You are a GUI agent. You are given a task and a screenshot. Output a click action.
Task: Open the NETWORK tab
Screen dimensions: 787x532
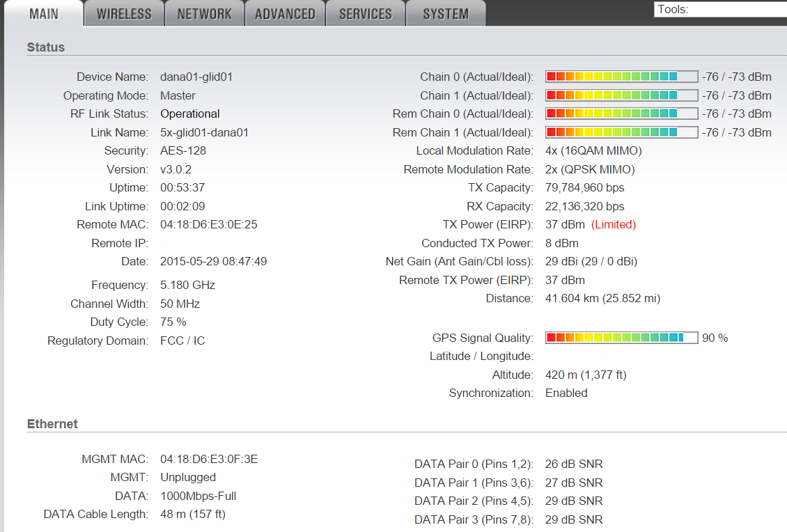[x=204, y=14]
